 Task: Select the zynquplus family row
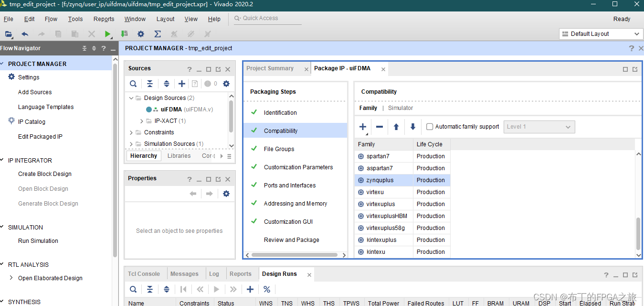pyautogui.click(x=402, y=180)
